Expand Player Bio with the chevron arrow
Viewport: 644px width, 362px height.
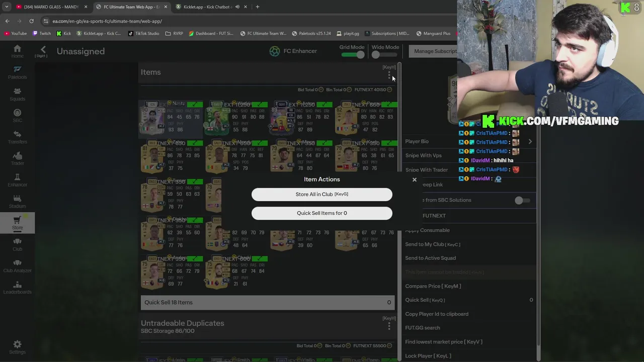coord(530,142)
